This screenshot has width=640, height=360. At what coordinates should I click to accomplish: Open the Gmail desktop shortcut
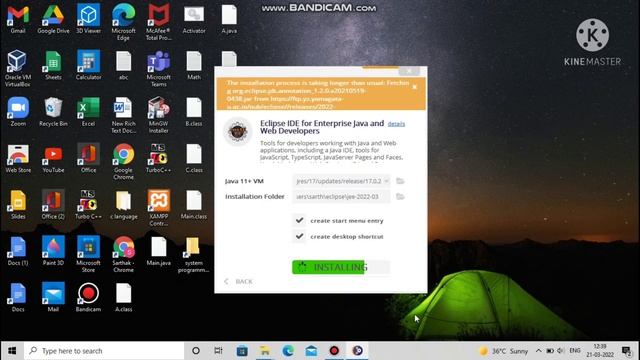pyautogui.click(x=18, y=19)
